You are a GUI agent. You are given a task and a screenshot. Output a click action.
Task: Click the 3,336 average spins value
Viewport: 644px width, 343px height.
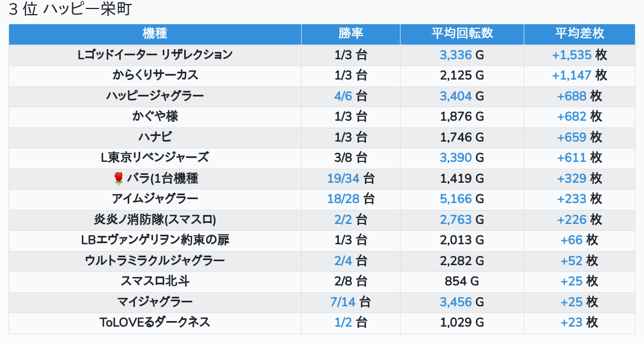click(455, 55)
